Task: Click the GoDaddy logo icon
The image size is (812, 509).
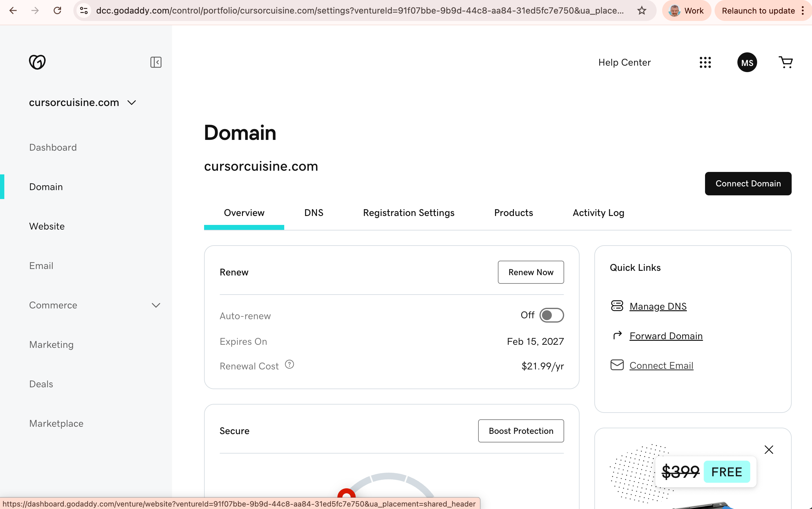Action: 37,62
